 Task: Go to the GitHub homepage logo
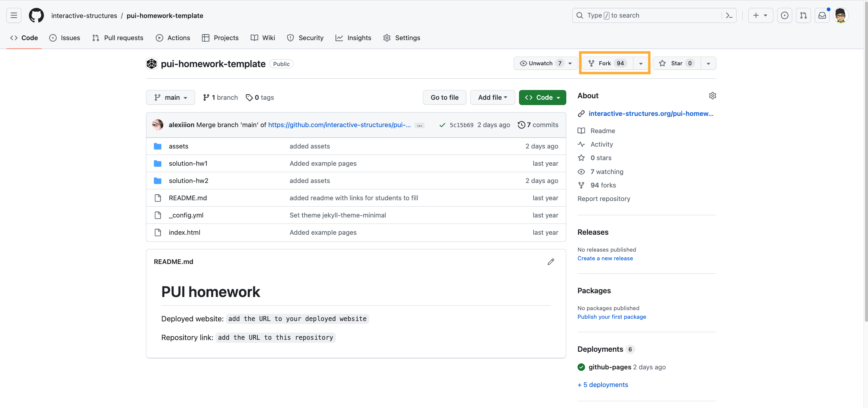[36, 15]
